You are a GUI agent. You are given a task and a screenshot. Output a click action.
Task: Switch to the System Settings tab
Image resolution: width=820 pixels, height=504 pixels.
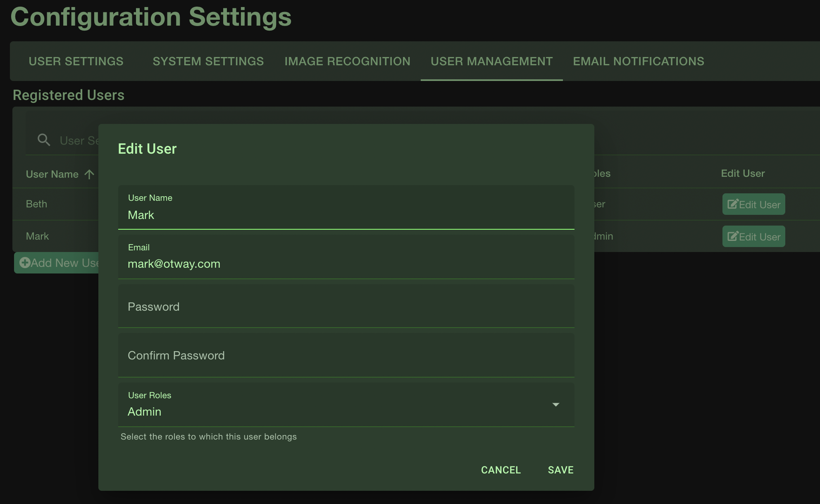tap(208, 61)
